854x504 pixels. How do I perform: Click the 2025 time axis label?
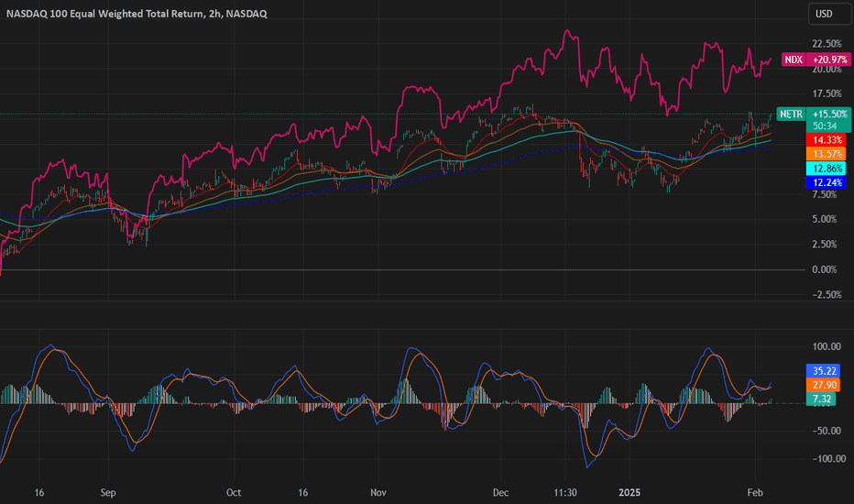(x=630, y=493)
